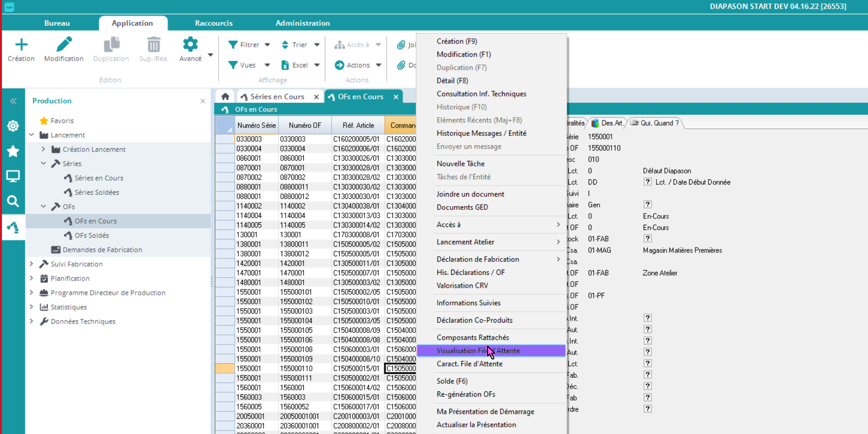Close the Séries en Cours tab
The height and width of the screenshot is (434, 868).
[316, 97]
